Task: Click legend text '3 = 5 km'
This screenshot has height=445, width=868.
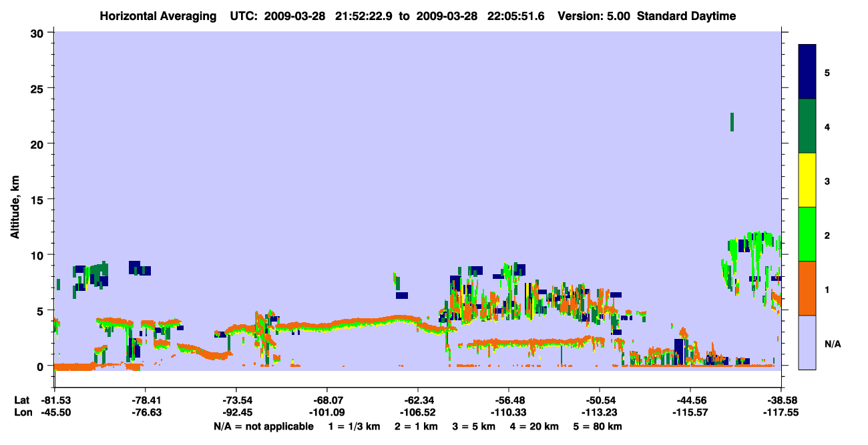Action: point(474,426)
